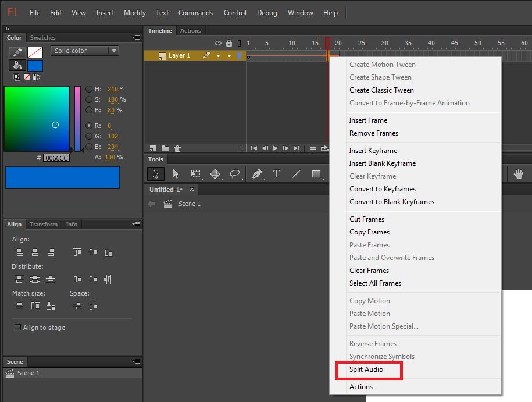Enable the Align to stage checkbox
The height and width of the screenshot is (402, 532).
tap(17, 328)
